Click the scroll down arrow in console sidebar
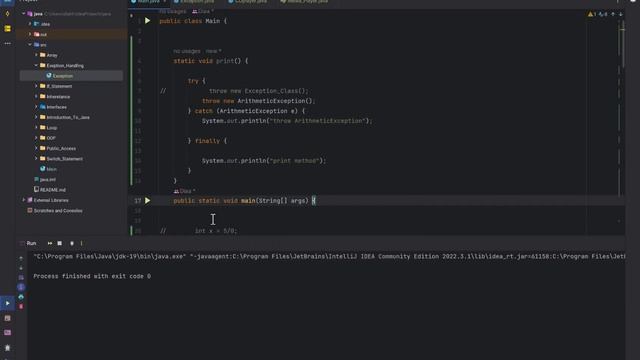 (21, 268)
